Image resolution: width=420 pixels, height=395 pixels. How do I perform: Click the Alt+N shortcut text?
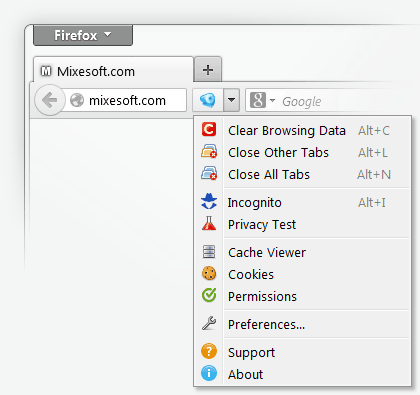pos(374,174)
